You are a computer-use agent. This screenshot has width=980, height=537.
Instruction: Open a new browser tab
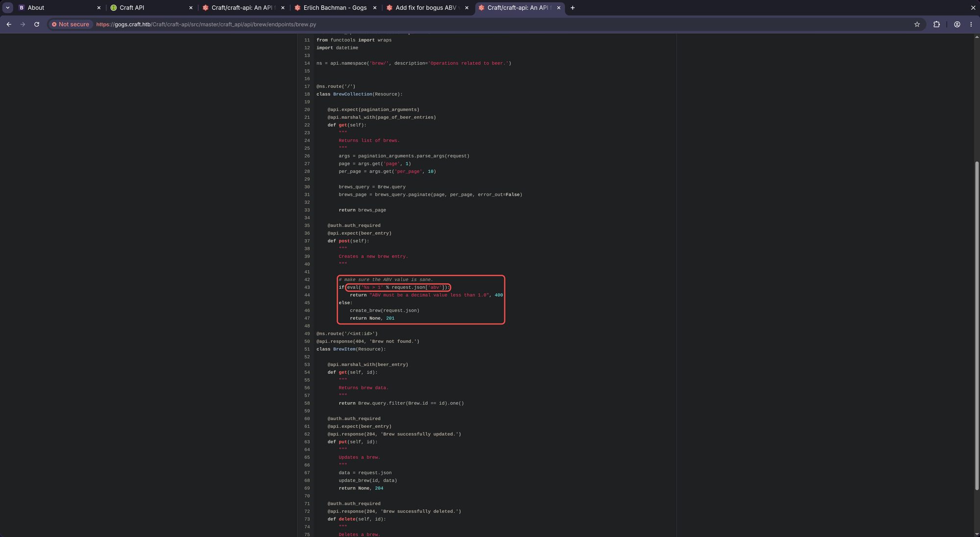(572, 8)
